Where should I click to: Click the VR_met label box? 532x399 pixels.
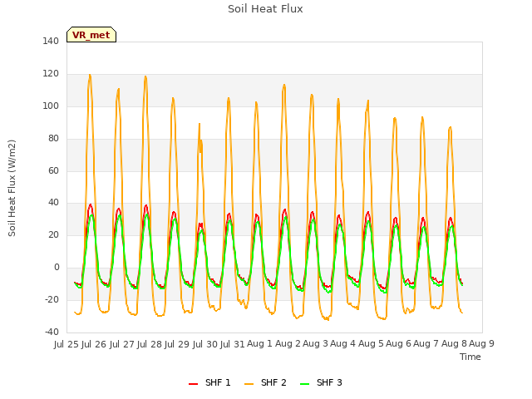pyautogui.click(x=91, y=35)
